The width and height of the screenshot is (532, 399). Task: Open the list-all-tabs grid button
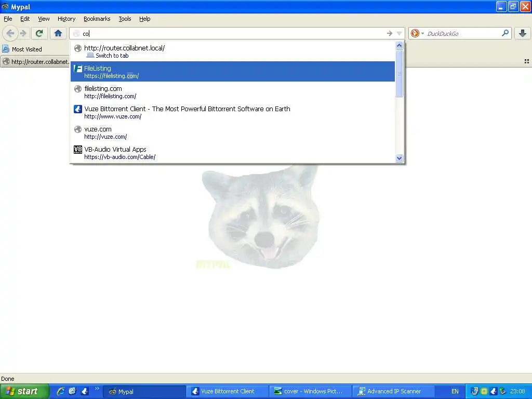527,61
